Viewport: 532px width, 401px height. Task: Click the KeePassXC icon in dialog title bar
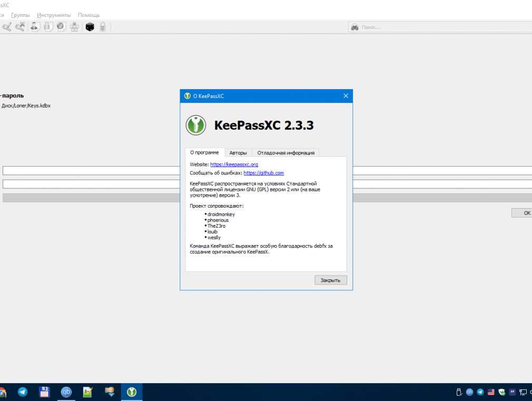click(188, 96)
